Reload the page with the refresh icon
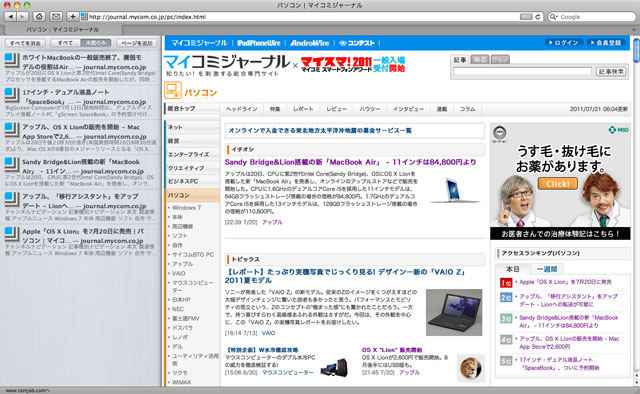The height and width of the screenshot is (394, 640). point(538,17)
